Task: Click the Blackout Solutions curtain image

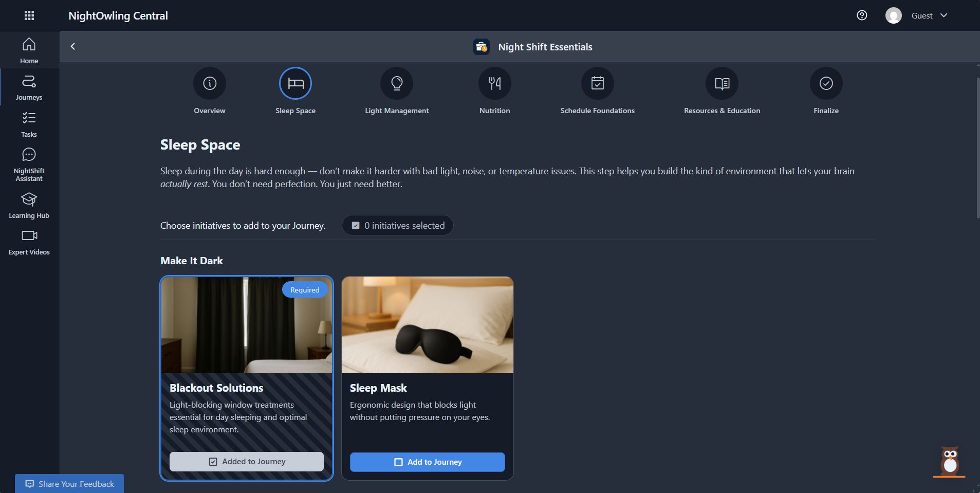Action: (x=247, y=325)
